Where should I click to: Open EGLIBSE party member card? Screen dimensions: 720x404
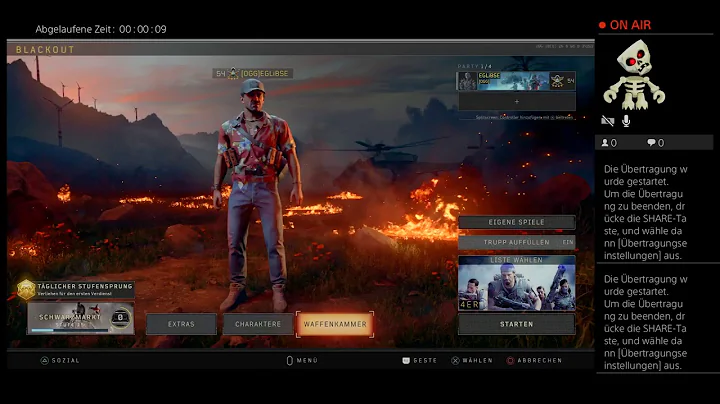pos(517,81)
